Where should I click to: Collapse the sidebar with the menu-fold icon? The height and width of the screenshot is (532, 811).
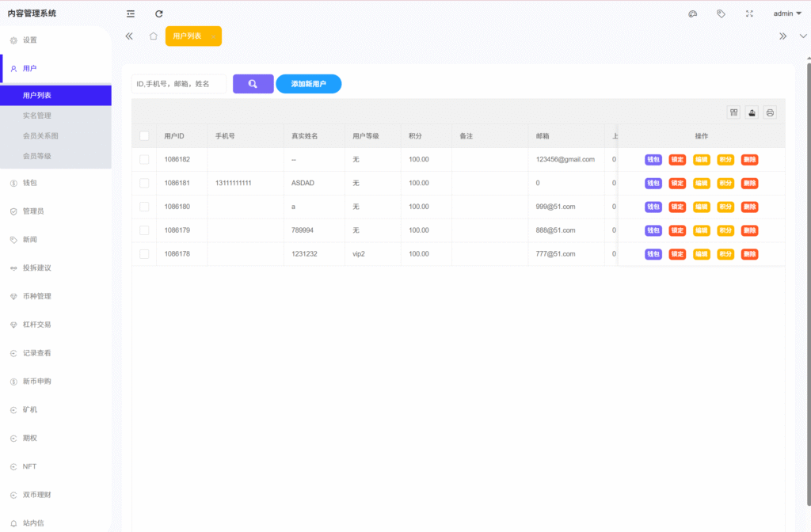click(x=131, y=13)
